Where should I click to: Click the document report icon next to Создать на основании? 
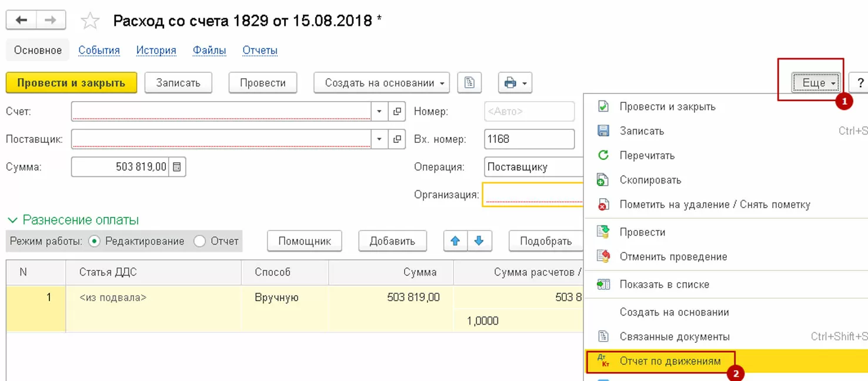(469, 83)
